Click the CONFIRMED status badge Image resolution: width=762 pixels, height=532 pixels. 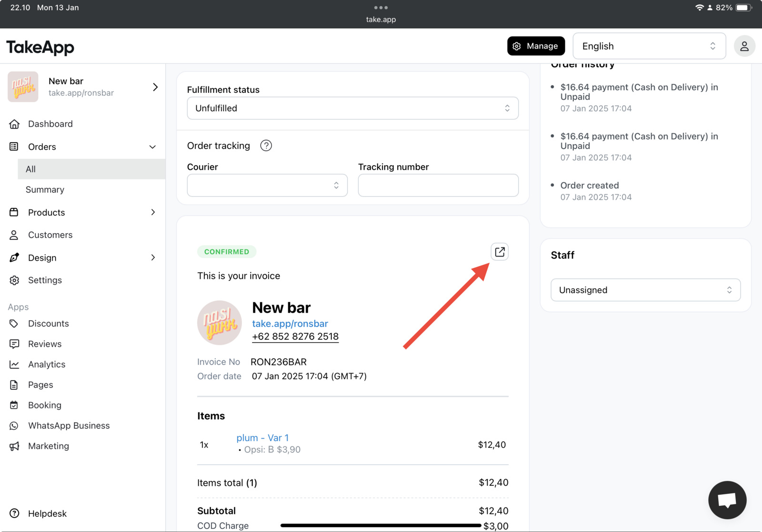pos(227,252)
